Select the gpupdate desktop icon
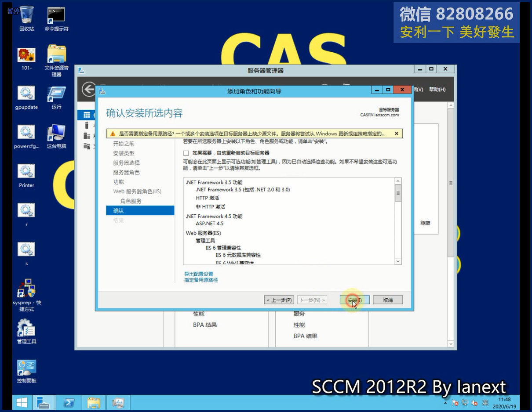This screenshot has width=532, height=412. [26, 98]
